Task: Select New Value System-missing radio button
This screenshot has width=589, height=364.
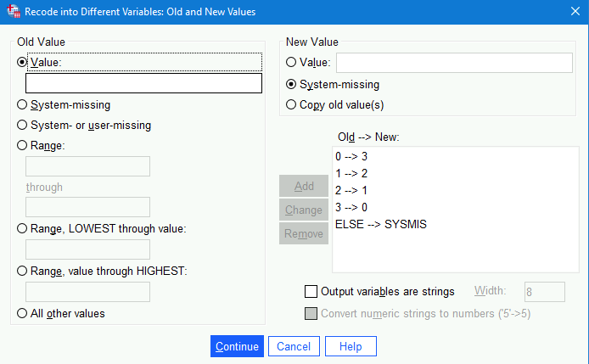Action: (x=291, y=84)
